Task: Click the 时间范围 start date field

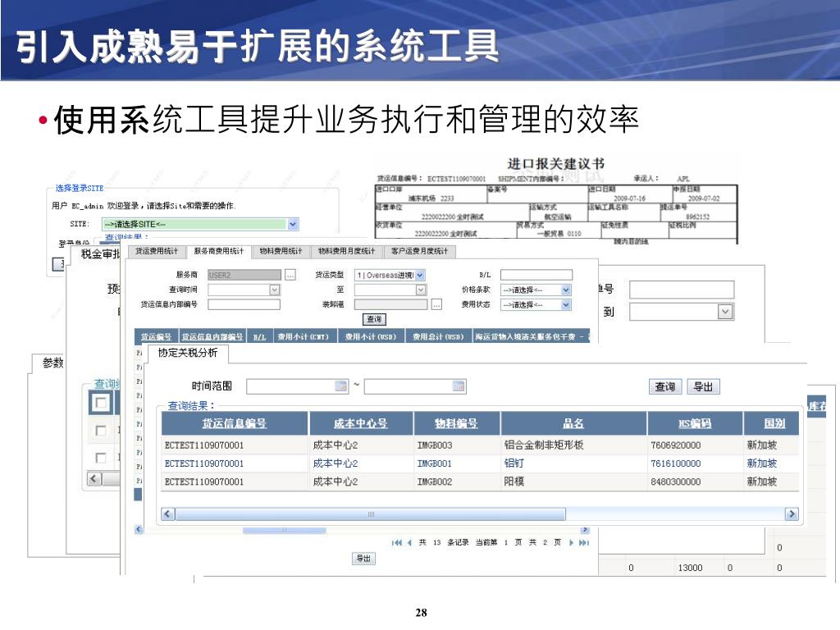Action: pos(297,386)
